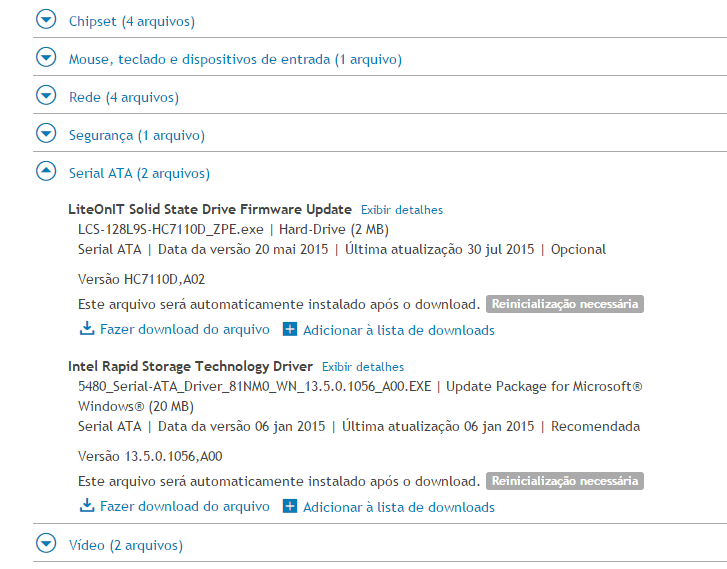Expand the Vídeo section arrow icon
The width and height of the screenshot is (727, 569).
(46, 543)
